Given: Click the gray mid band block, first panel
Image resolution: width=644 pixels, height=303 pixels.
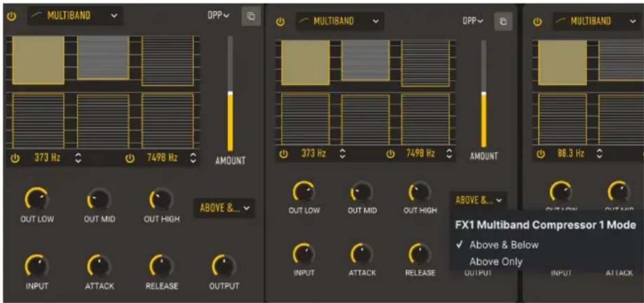Looking at the screenshot, I should pos(103,57).
